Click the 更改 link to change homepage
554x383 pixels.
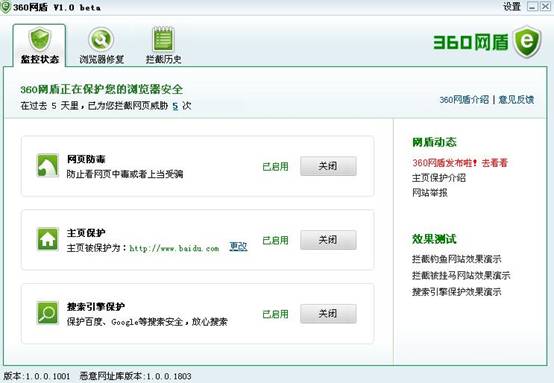238,246
